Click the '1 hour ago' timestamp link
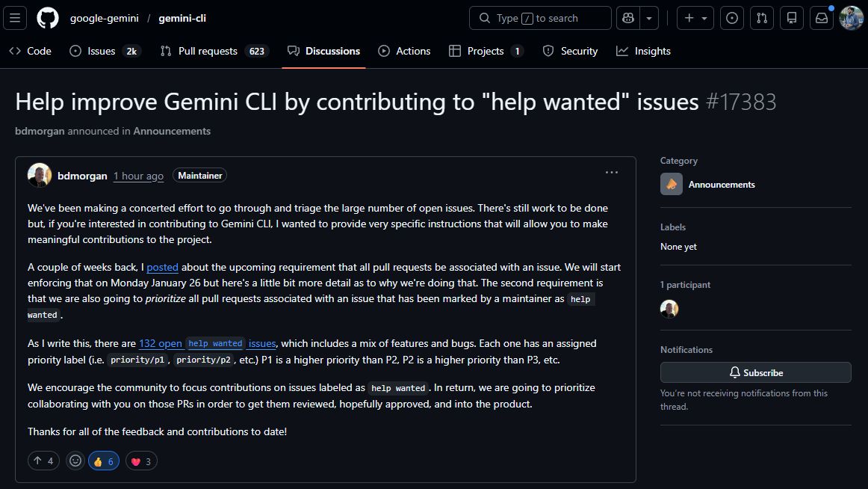This screenshot has width=868, height=489. [138, 176]
